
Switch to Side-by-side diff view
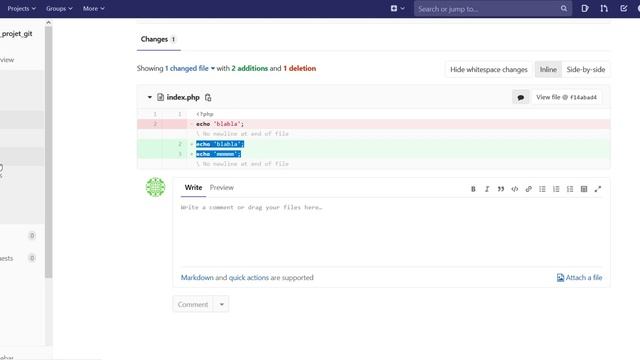586,70
